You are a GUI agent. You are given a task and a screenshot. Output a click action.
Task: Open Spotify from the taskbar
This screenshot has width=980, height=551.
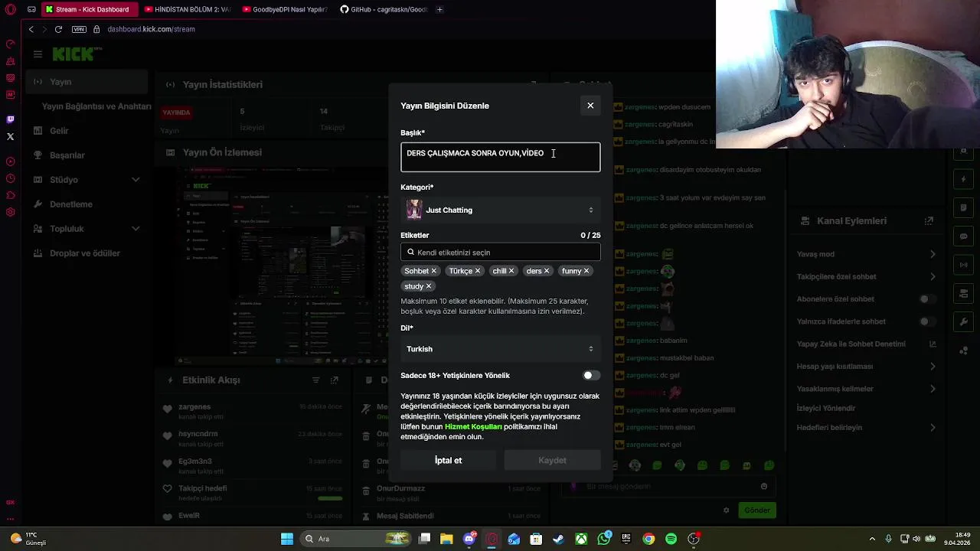(x=671, y=539)
